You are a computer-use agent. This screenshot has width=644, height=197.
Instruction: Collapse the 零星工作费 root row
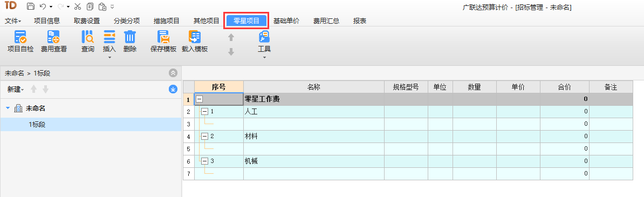coord(199,99)
